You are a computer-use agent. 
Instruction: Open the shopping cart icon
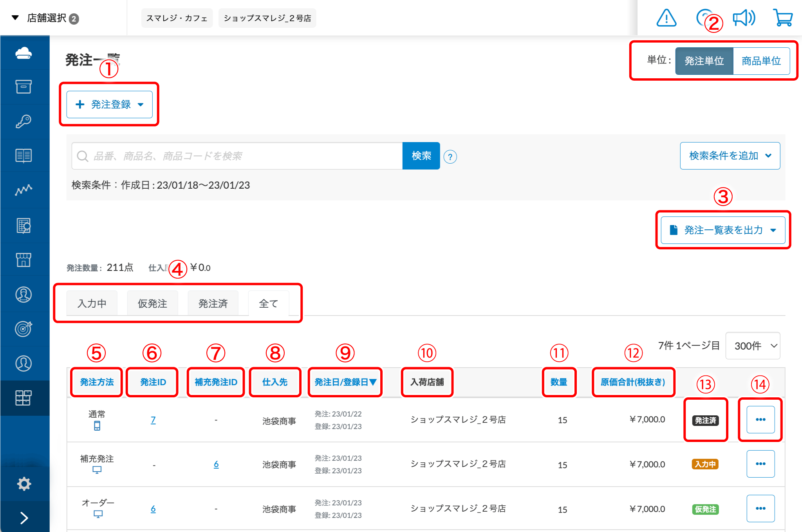click(x=783, y=18)
